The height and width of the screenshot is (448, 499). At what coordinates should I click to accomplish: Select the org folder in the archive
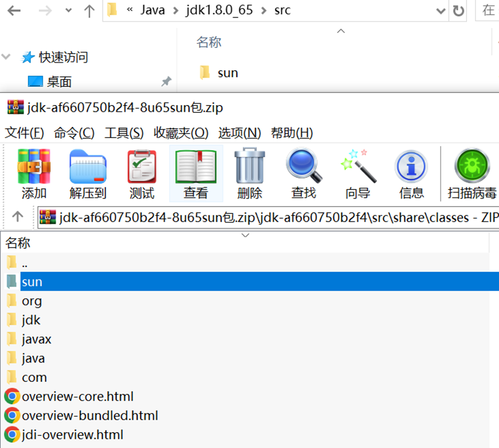245,301
